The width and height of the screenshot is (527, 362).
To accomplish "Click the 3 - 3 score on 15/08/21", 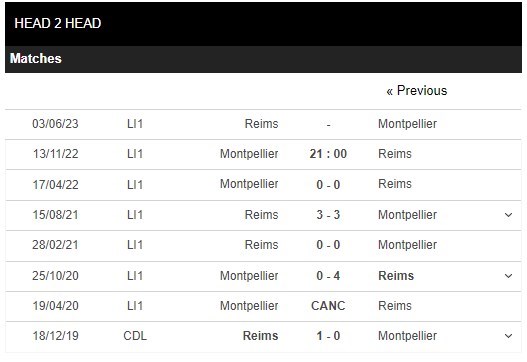I will click(328, 215).
